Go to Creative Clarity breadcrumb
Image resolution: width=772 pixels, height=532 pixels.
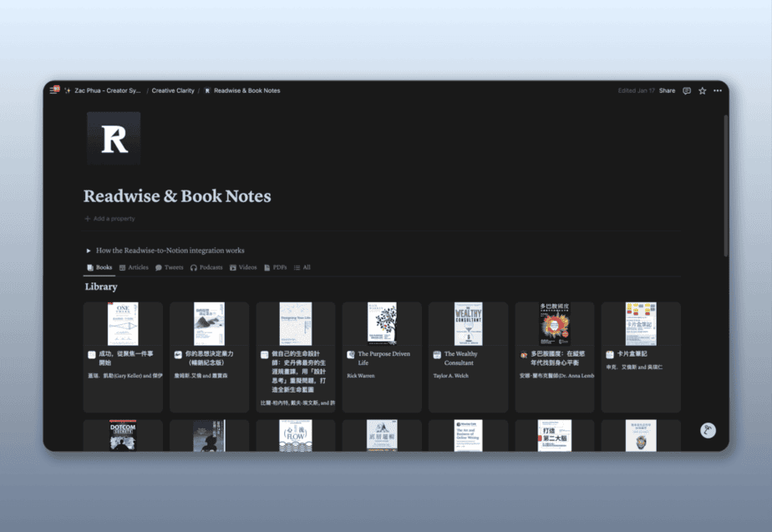[173, 90]
